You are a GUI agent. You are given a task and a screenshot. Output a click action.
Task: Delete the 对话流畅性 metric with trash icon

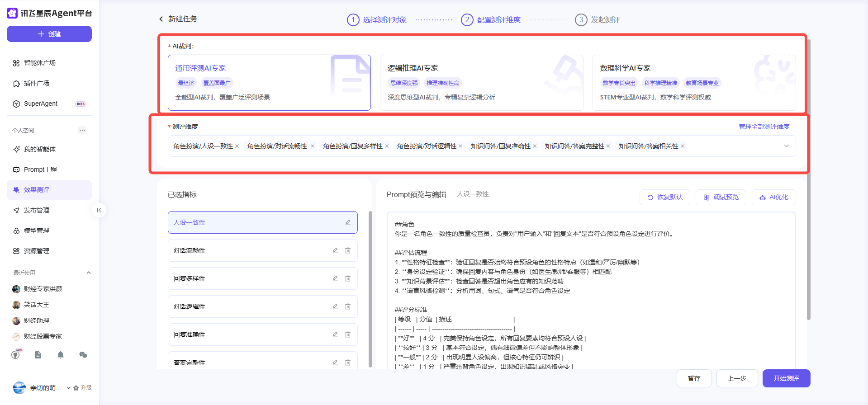348,250
